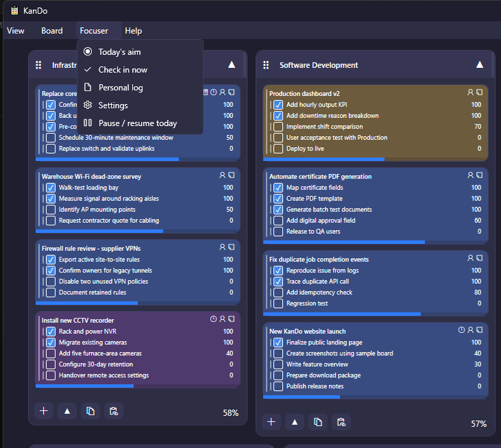Open the Board menu
501x448 pixels.
click(x=52, y=31)
